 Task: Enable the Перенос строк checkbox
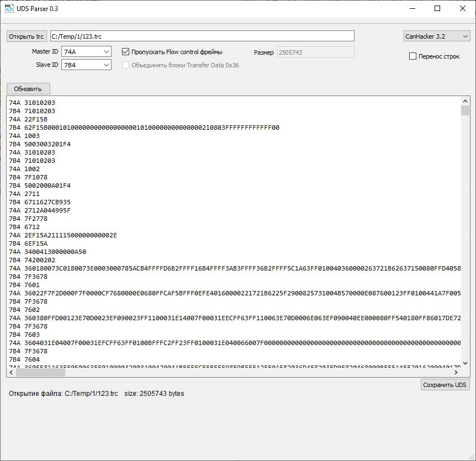(411, 56)
